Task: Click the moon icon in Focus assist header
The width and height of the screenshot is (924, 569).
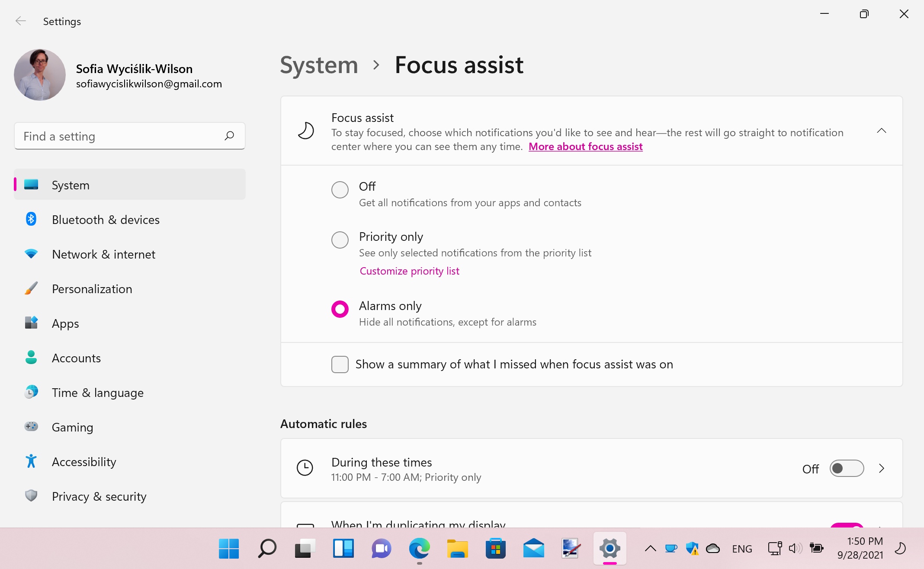Action: click(306, 131)
